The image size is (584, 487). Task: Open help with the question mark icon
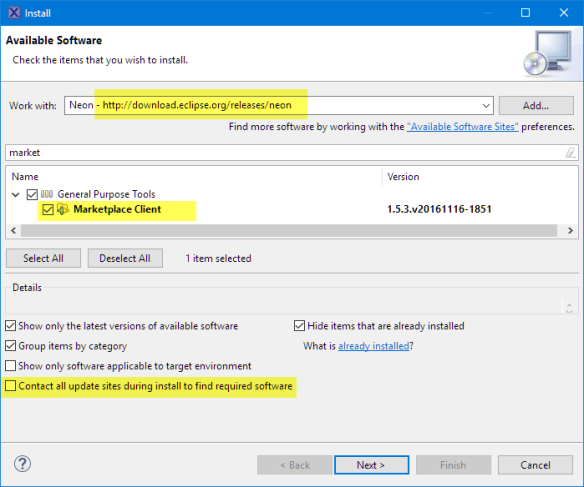[x=22, y=464]
